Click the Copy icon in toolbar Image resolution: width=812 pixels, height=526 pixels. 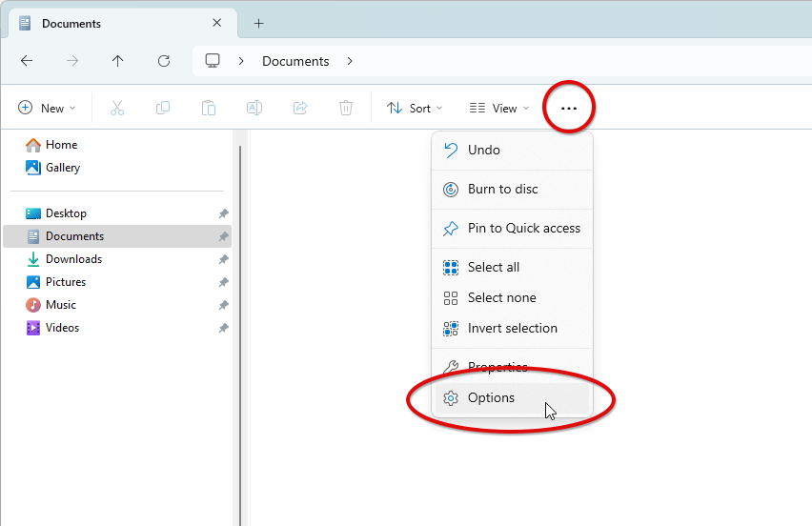point(163,108)
